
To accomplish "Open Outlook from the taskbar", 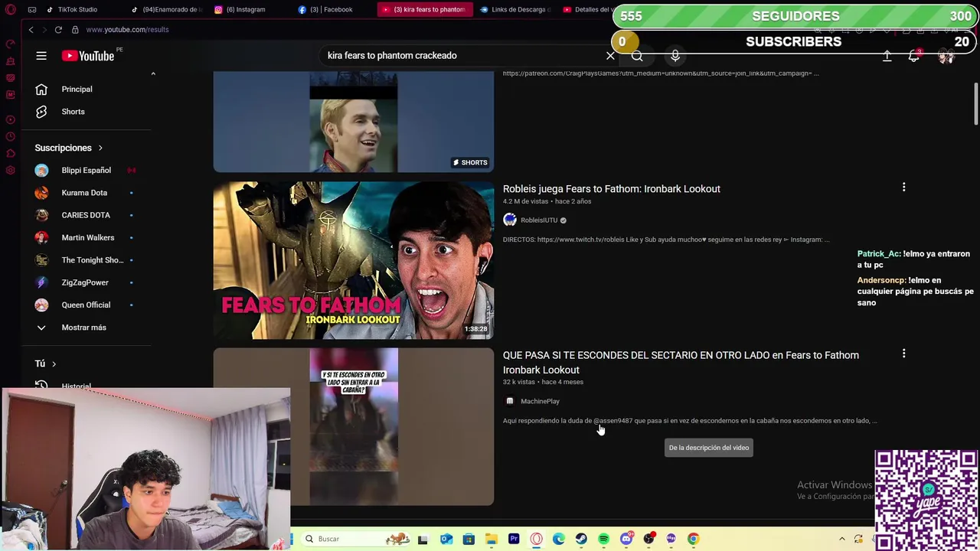I will click(x=446, y=539).
